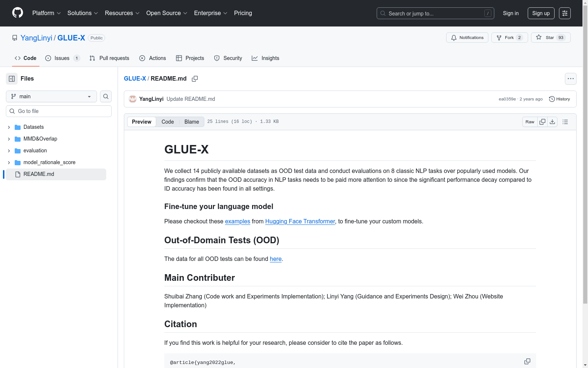The height and width of the screenshot is (368, 588).
Task: Open the Actions tab
Action: (153, 58)
